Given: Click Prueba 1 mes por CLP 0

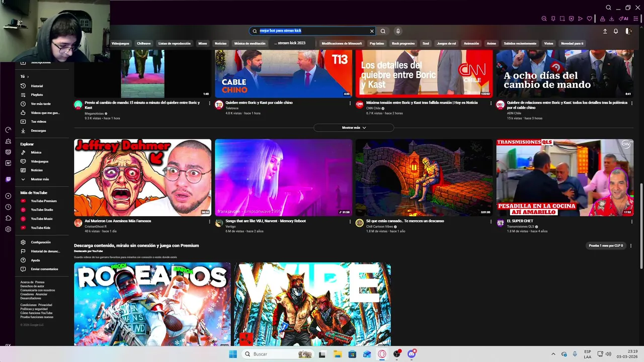Looking at the screenshot, I should tap(606, 246).
